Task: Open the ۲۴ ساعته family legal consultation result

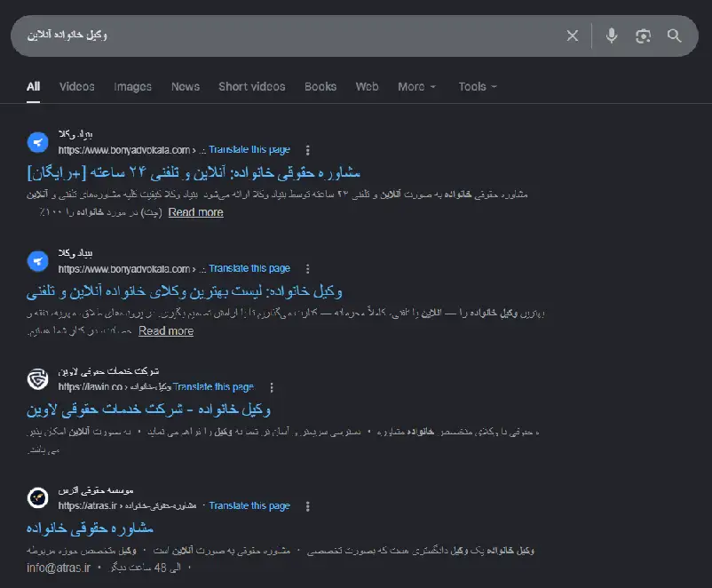Action: point(194,172)
